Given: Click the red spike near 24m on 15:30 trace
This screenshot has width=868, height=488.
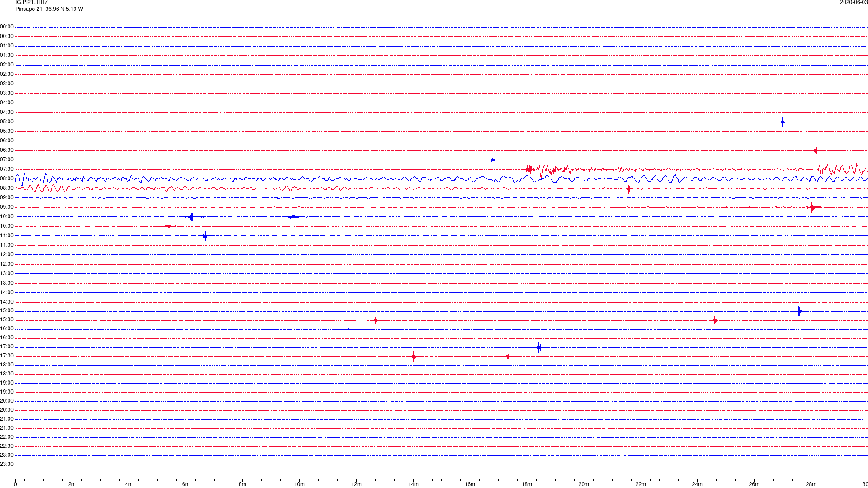Looking at the screenshot, I should [715, 320].
